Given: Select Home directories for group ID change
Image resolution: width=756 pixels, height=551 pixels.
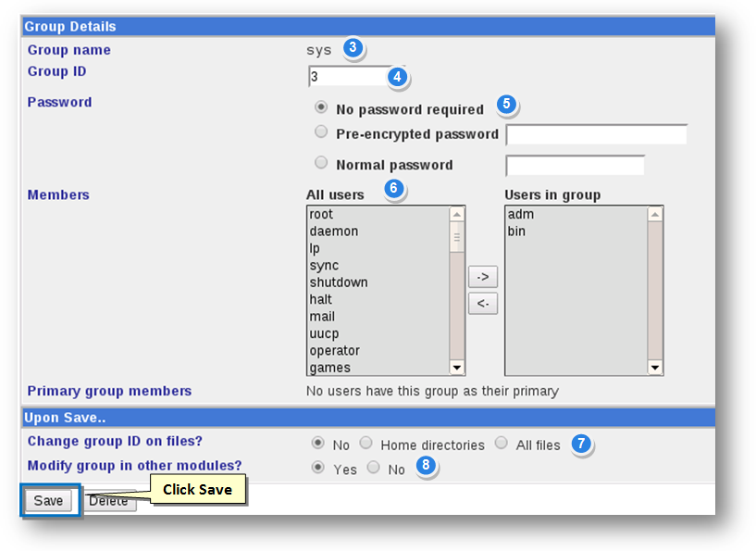Looking at the screenshot, I should [x=366, y=444].
